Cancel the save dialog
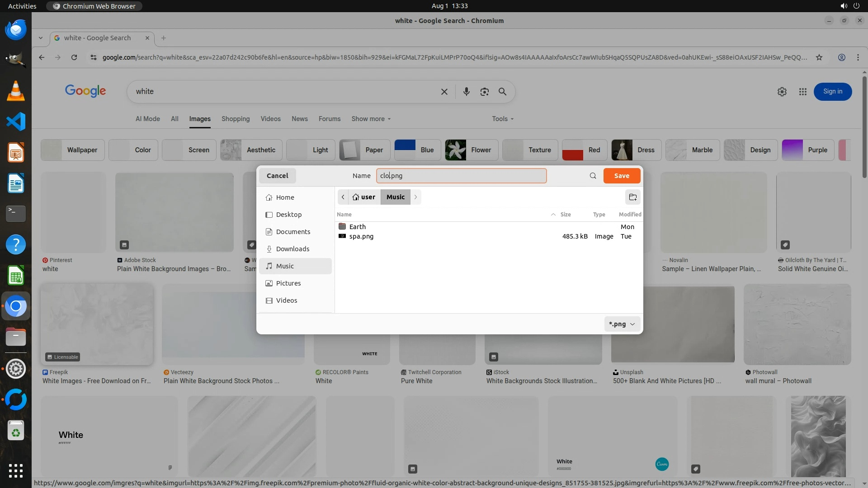Screen dimensions: 868x488 click(277, 176)
